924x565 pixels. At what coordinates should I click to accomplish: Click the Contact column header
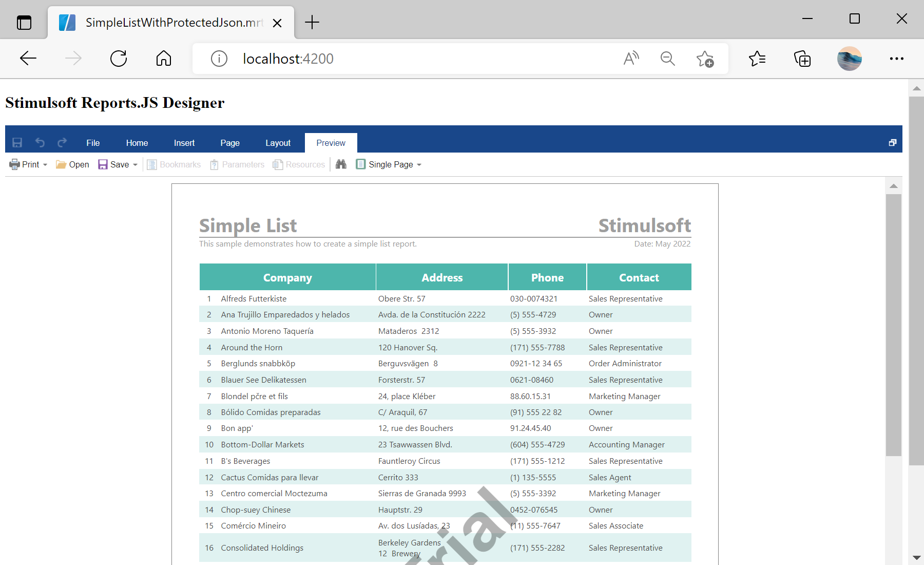tap(639, 277)
